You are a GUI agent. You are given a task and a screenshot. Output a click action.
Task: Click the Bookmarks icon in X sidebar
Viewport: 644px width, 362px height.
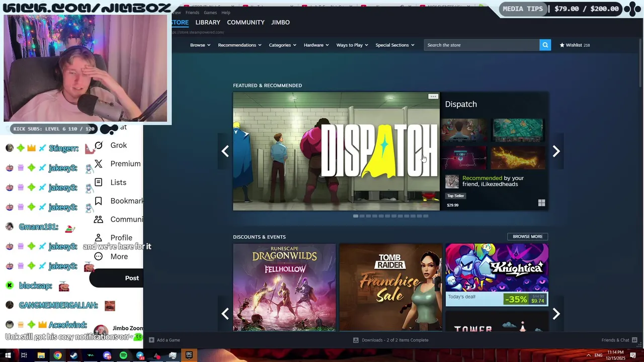point(99,201)
